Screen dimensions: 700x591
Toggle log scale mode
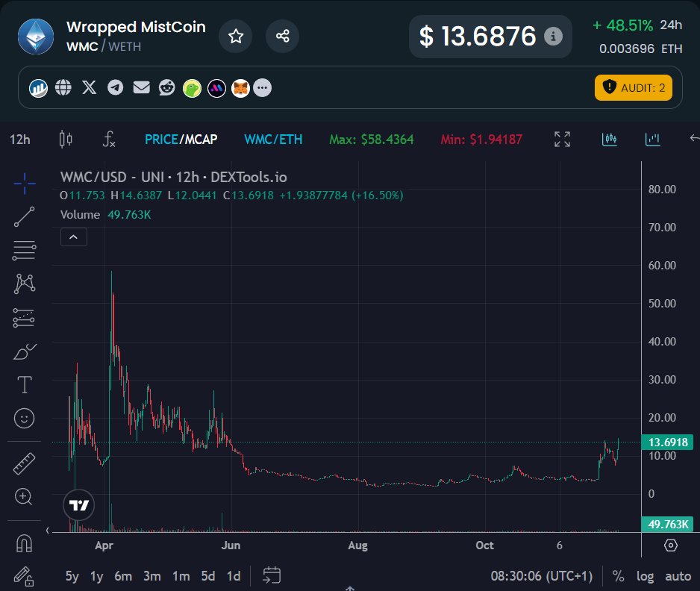[645, 576]
